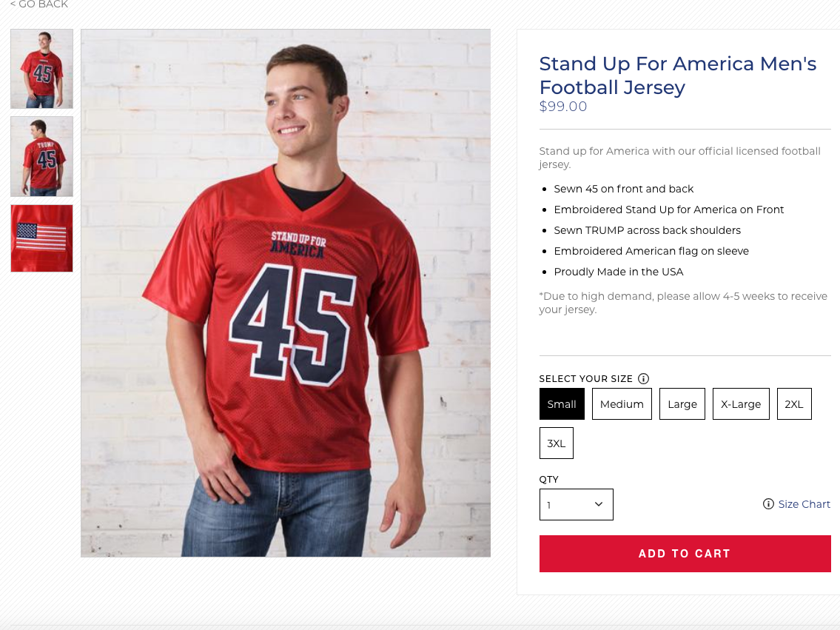
Task: View the American flag sleeve thumbnail
Action: click(x=41, y=238)
